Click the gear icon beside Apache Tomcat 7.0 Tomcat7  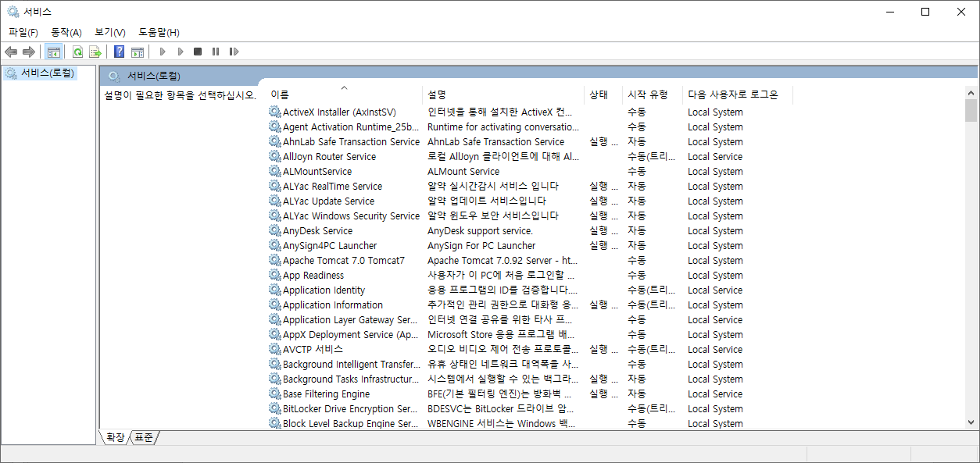274,260
